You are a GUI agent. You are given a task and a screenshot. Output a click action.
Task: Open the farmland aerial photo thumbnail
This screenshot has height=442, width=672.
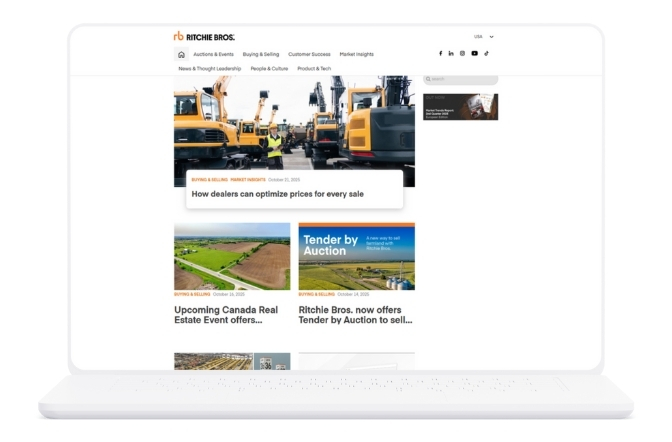(232, 256)
